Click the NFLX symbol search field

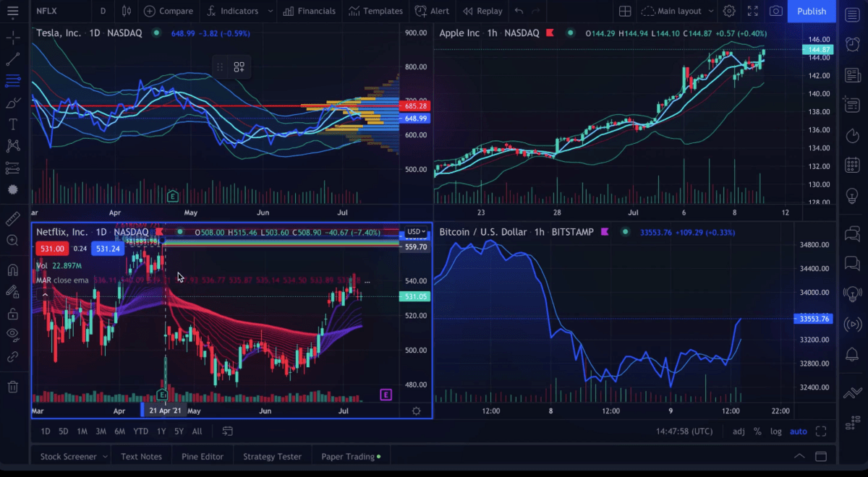pos(46,11)
